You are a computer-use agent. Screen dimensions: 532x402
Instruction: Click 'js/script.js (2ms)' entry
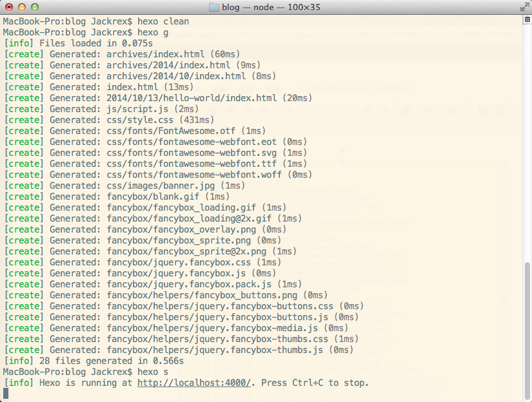coord(153,109)
